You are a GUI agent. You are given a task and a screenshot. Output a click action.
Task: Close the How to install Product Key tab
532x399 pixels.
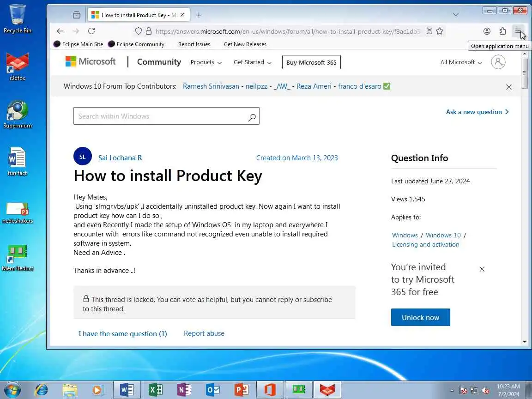182,15
